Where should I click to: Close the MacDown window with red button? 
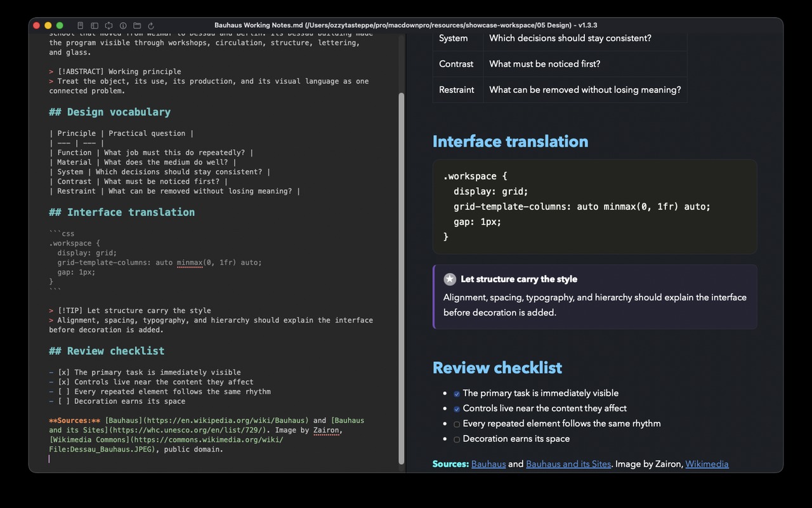point(37,25)
